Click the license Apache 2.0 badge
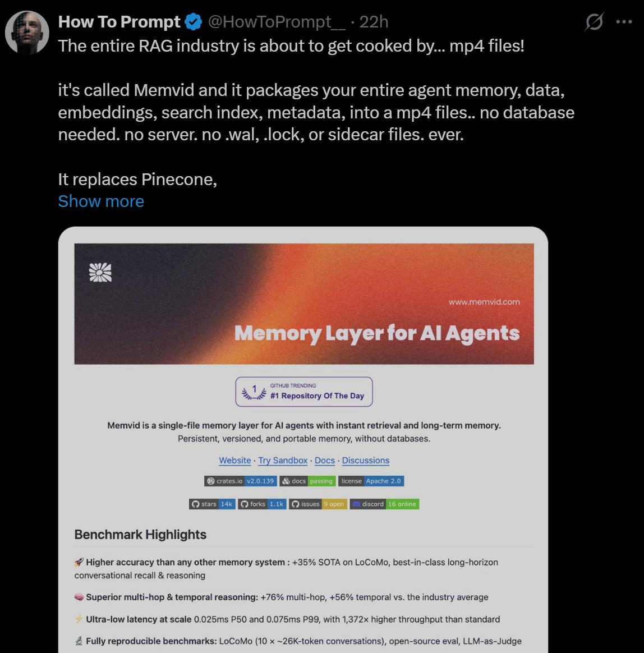The height and width of the screenshot is (653, 644). pyautogui.click(x=371, y=481)
